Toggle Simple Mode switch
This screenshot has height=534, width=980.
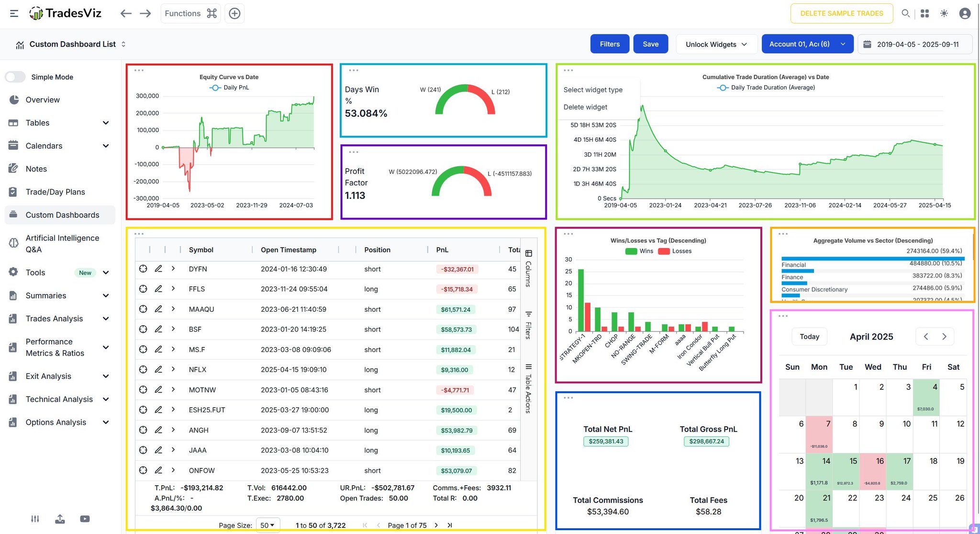pos(15,77)
